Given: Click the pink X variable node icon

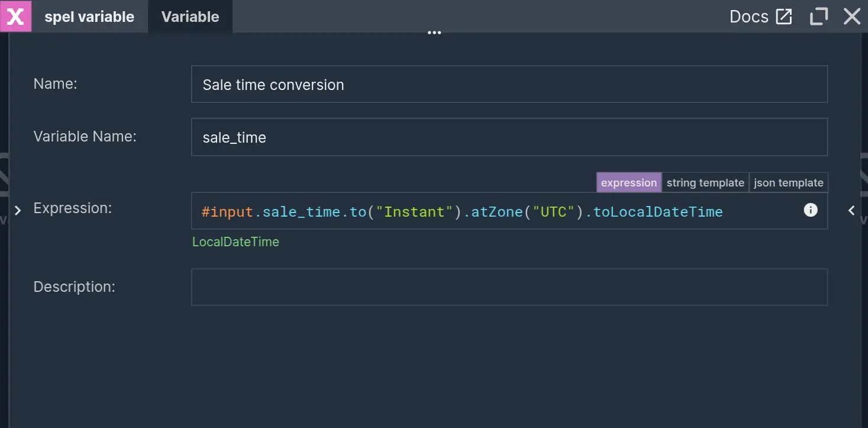Looking at the screenshot, I should click(15, 17).
